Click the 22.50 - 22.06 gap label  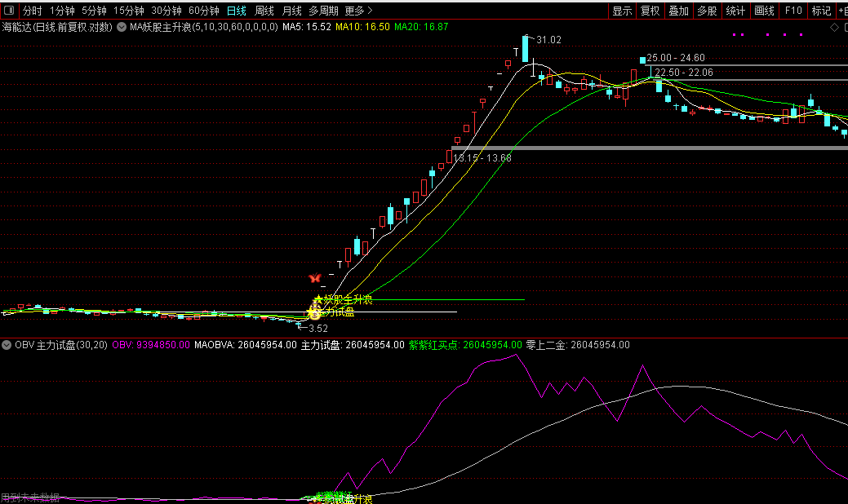(x=684, y=73)
